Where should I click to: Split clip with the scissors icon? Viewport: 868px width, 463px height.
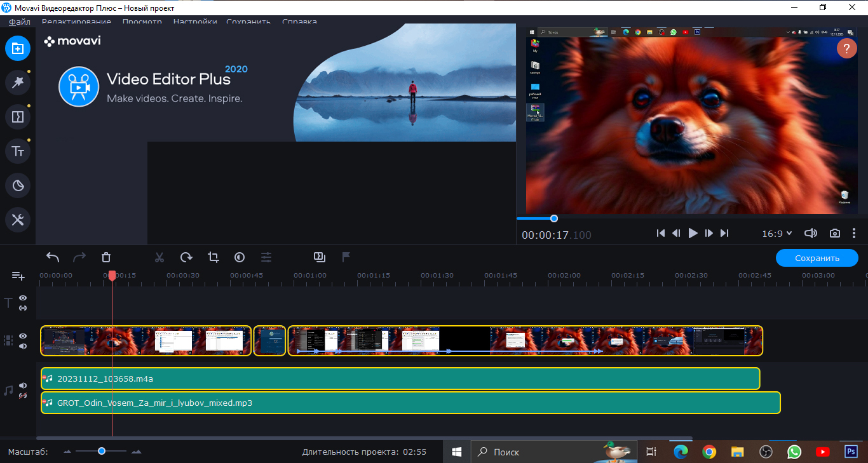pyautogui.click(x=159, y=257)
